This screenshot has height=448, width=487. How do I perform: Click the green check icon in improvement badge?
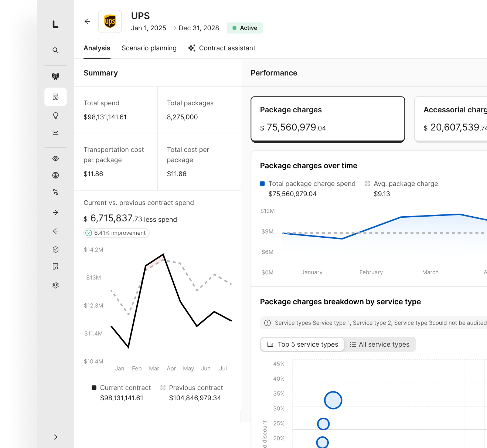tap(89, 233)
